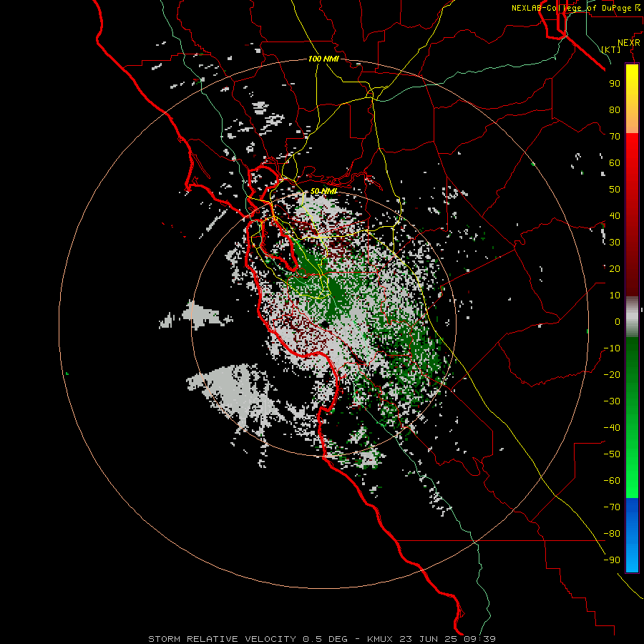644x644 pixels.
Task: Click the -10 value on velocity scale
Action: click(x=612, y=348)
